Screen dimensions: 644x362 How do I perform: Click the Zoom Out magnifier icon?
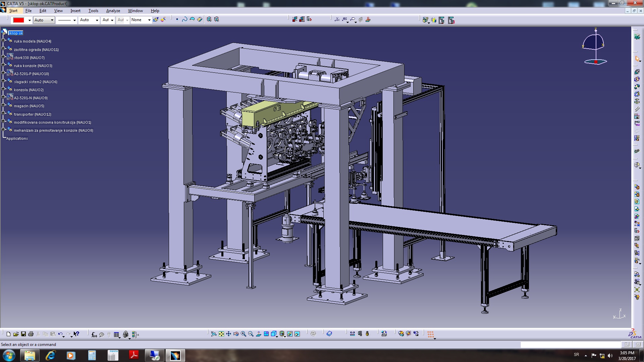click(251, 334)
